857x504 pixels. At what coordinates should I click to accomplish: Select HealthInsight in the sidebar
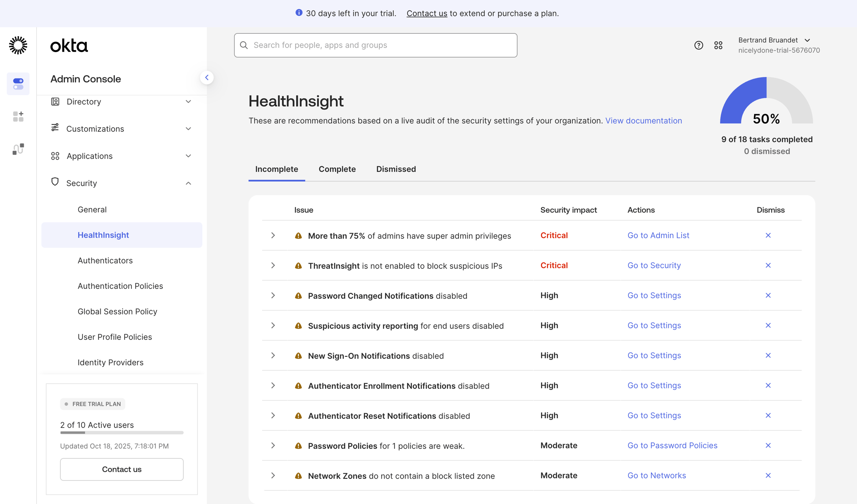coord(122,235)
